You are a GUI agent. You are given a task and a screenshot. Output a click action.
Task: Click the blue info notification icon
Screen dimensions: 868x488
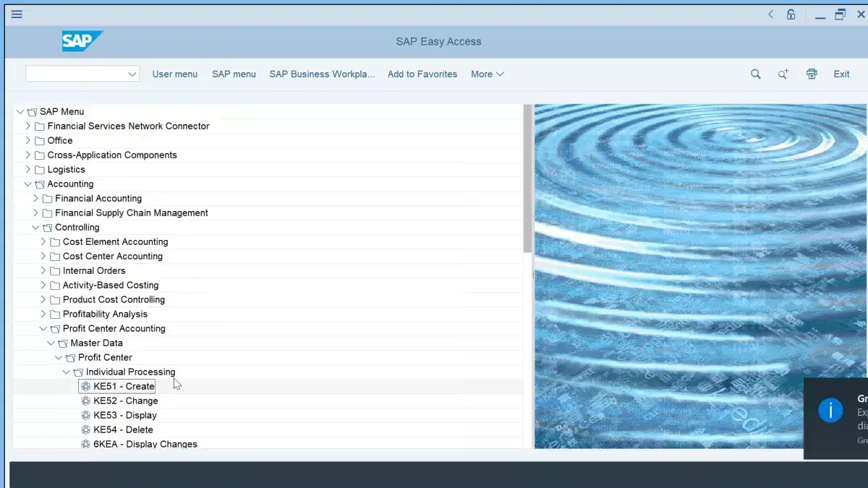click(830, 411)
